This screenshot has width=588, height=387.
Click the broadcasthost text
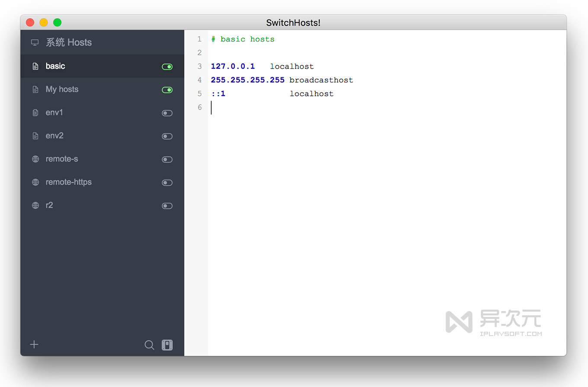321,80
